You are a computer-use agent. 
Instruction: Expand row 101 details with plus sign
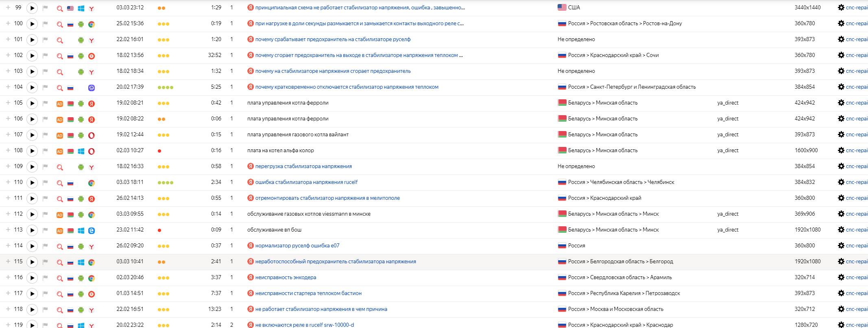pyautogui.click(x=8, y=39)
